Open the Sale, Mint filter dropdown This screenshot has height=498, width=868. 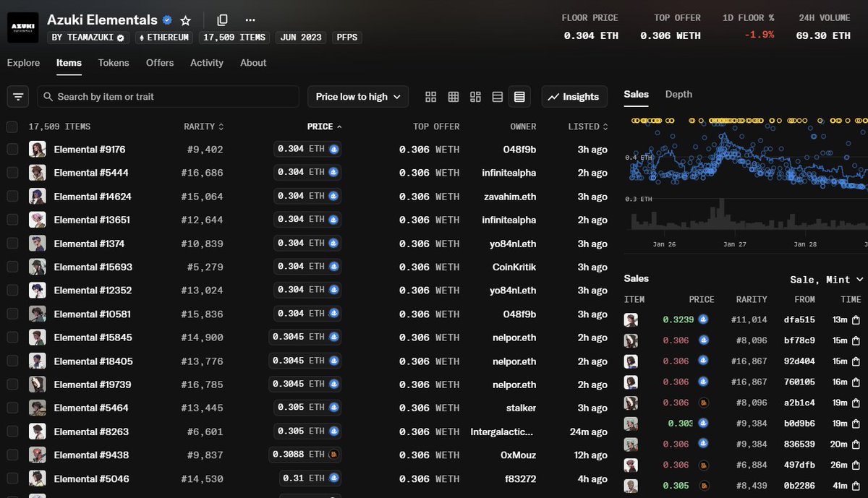[x=827, y=279]
